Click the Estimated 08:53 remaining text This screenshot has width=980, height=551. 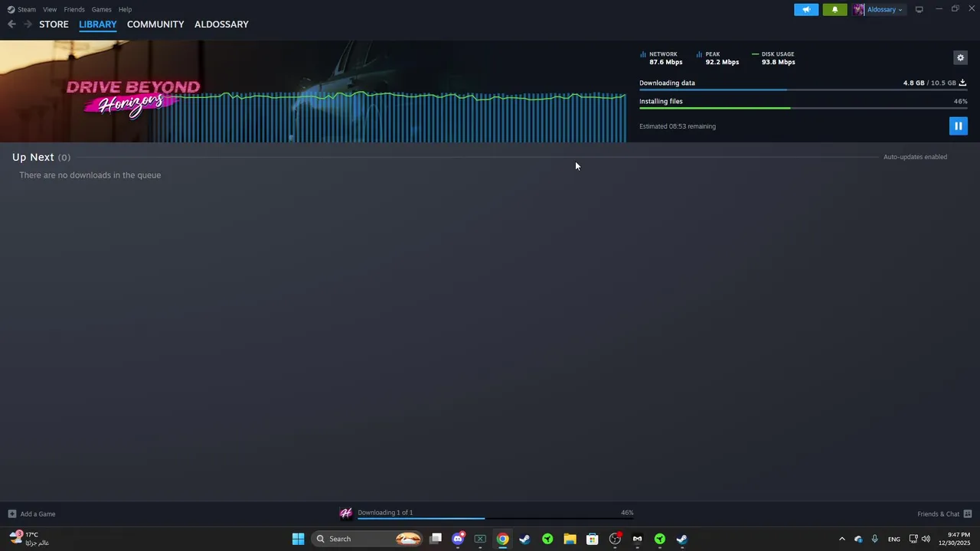click(678, 126)
